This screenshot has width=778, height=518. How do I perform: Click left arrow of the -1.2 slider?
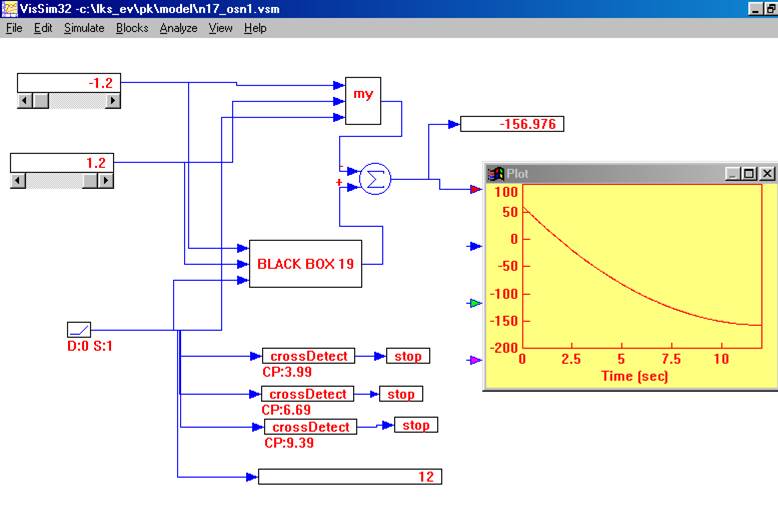pos(26,100)
